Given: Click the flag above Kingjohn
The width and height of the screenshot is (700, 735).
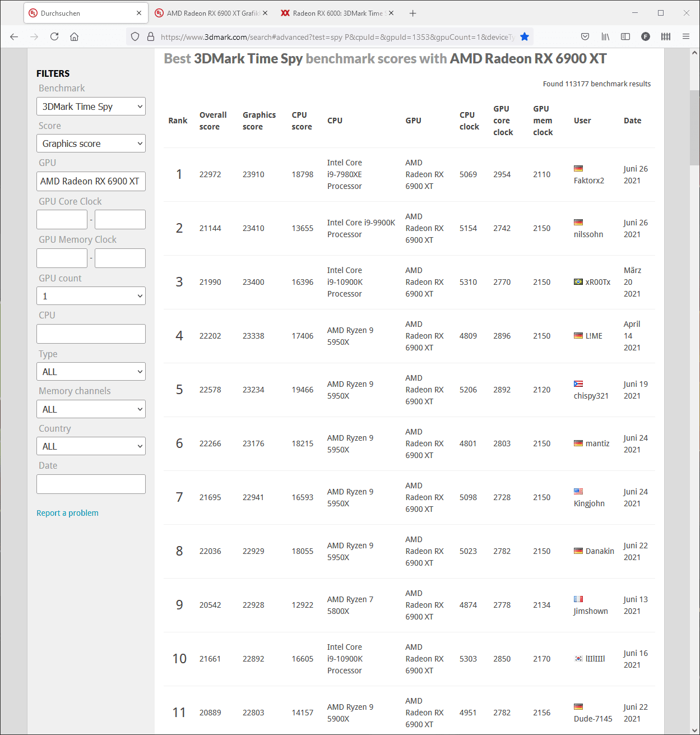Looking at the screenshot, I should (578, 492).
